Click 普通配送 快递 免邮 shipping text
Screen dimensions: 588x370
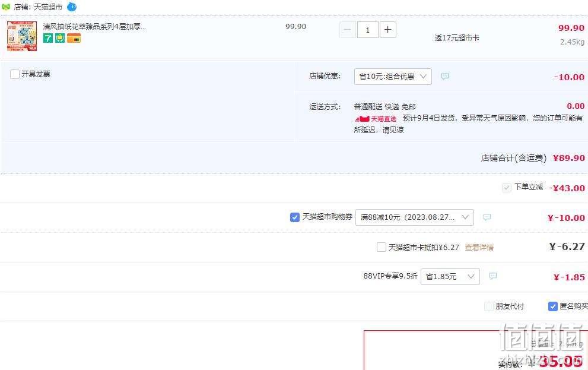384,107
